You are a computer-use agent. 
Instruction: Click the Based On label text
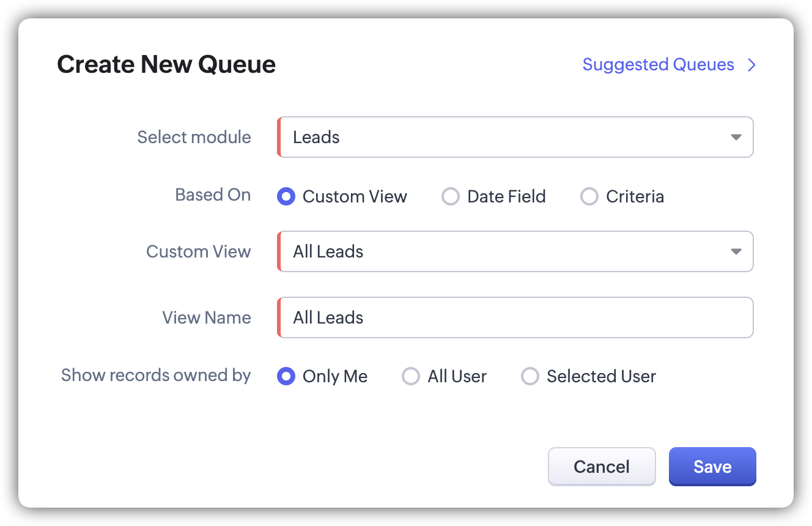coord(213,195)
